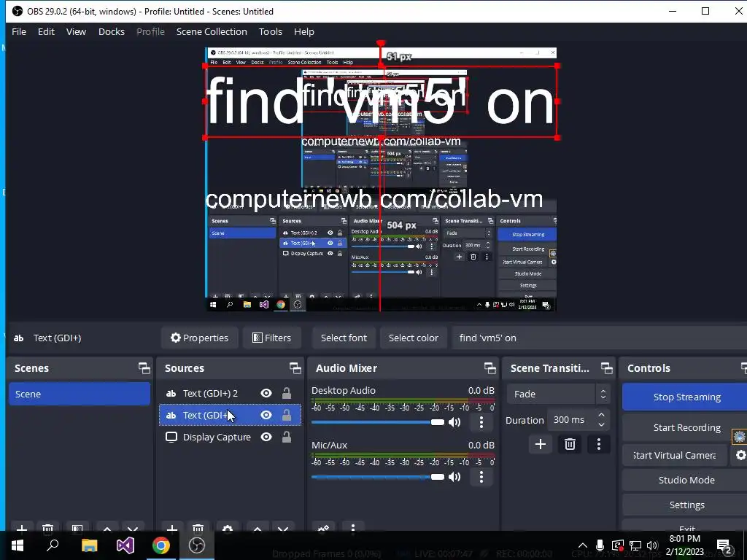Hide the Display Capture source
The width and height of the screenshot is (747, 560).
(x=266, y=437)
